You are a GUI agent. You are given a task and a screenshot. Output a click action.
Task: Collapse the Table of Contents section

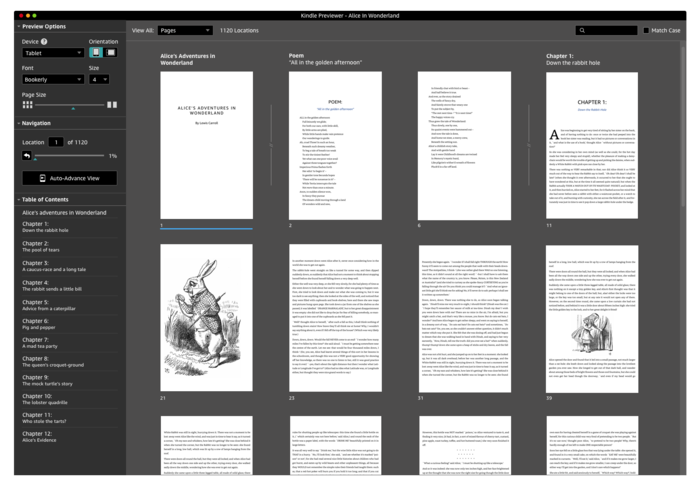point(18,201)
